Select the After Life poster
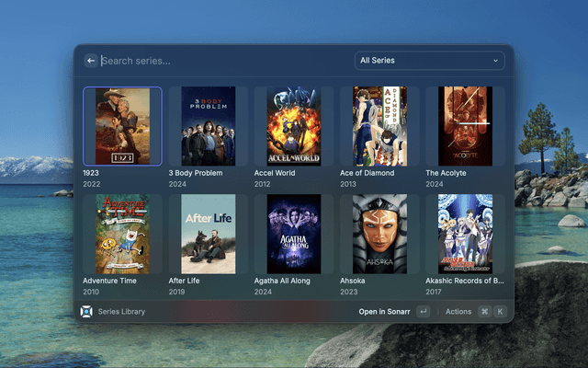 (208, 234)
